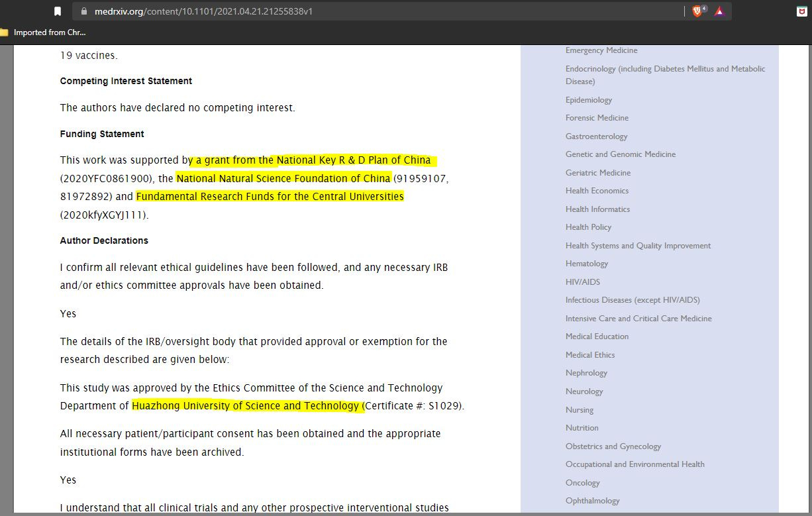Select the Geriatric Medicine link
This screenshot has width=812, height=516.
coord(598,173)
